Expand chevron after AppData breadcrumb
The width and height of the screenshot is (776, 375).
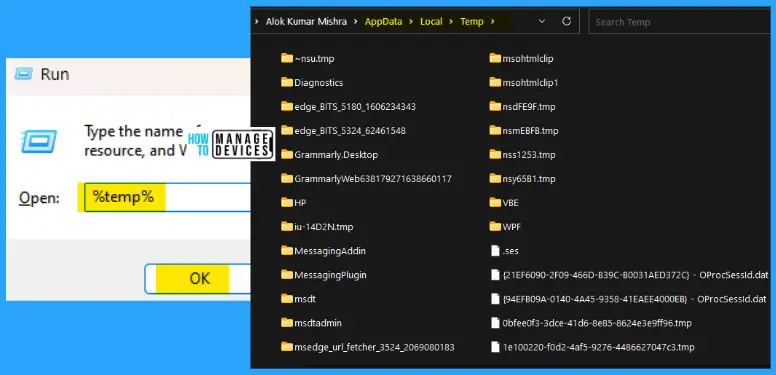point(411,22)
